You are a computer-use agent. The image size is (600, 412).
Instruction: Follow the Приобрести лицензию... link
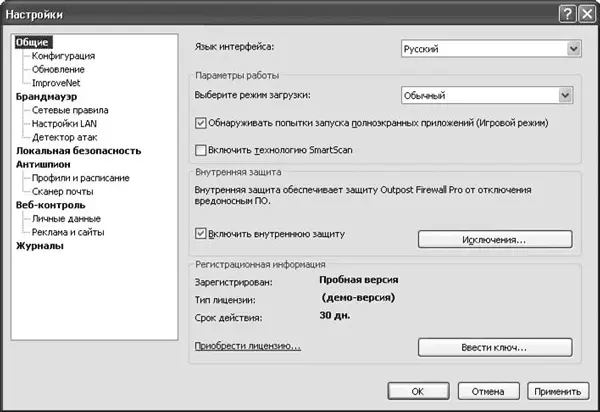[248, 346]
